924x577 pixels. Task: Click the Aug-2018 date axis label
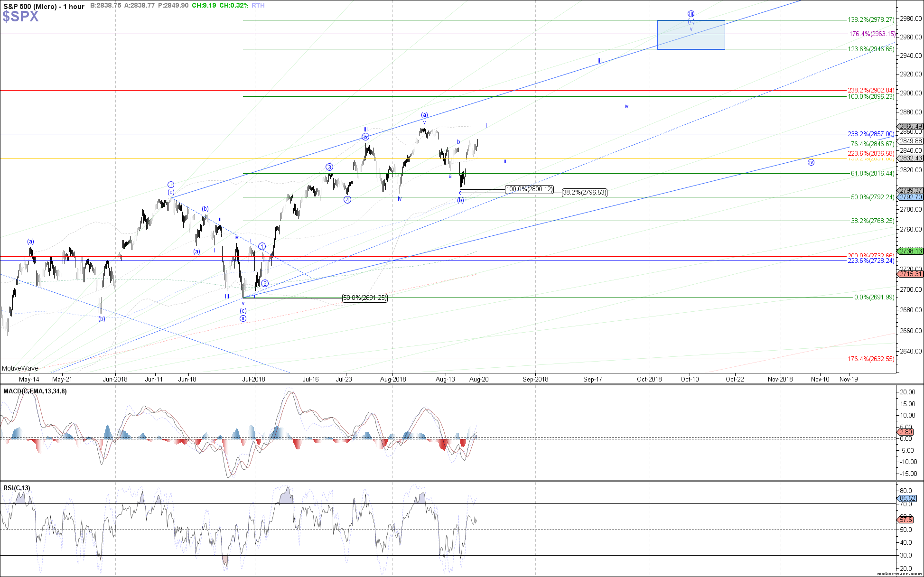[x=393, y=379]
